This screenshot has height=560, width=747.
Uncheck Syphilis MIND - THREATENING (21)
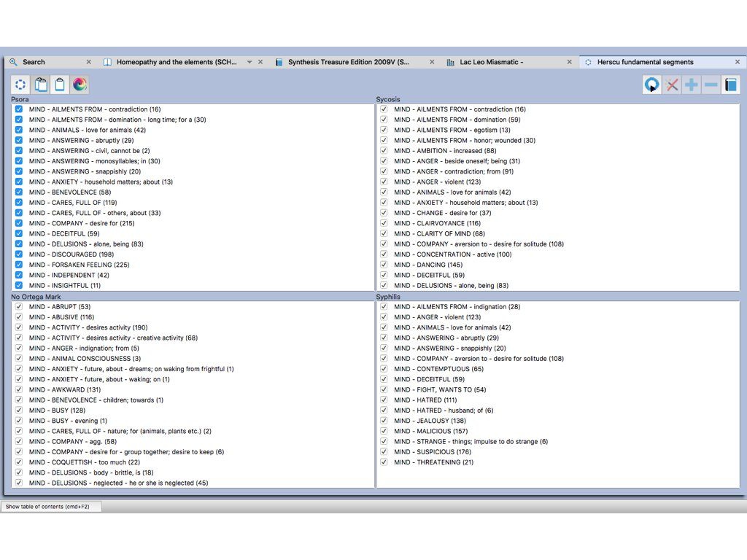pos(384,462)
